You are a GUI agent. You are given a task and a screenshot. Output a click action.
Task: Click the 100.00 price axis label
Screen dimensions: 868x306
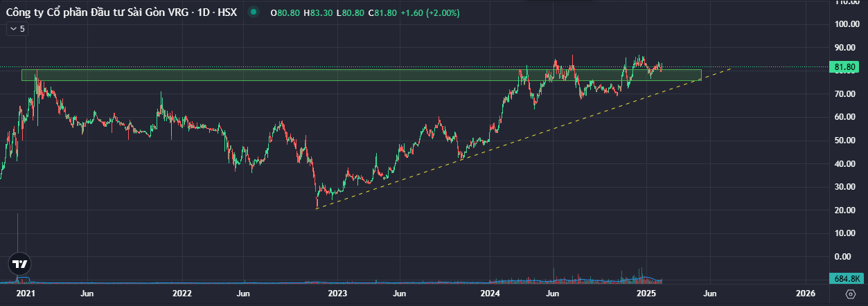pyautogui.click(x=847, y=24)
